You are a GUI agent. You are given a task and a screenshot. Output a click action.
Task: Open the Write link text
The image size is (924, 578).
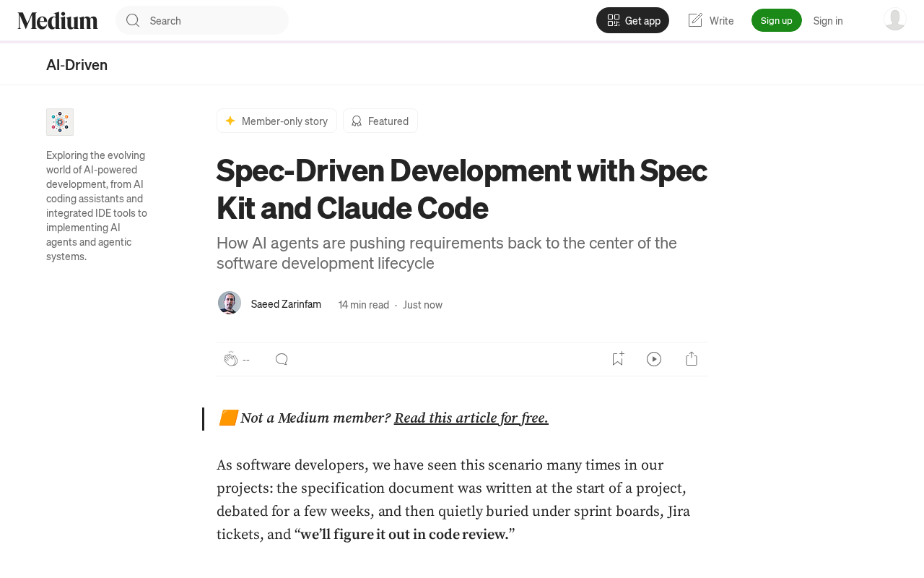(722, 20)
